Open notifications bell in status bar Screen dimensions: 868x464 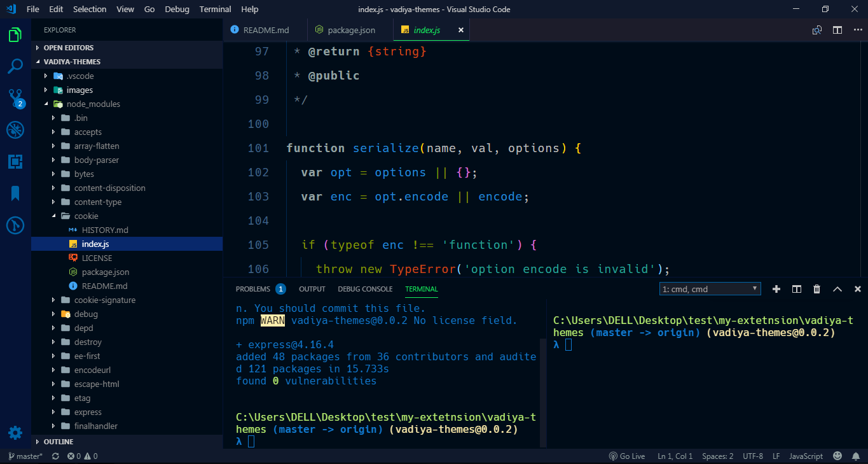click(x=855, y=456)
